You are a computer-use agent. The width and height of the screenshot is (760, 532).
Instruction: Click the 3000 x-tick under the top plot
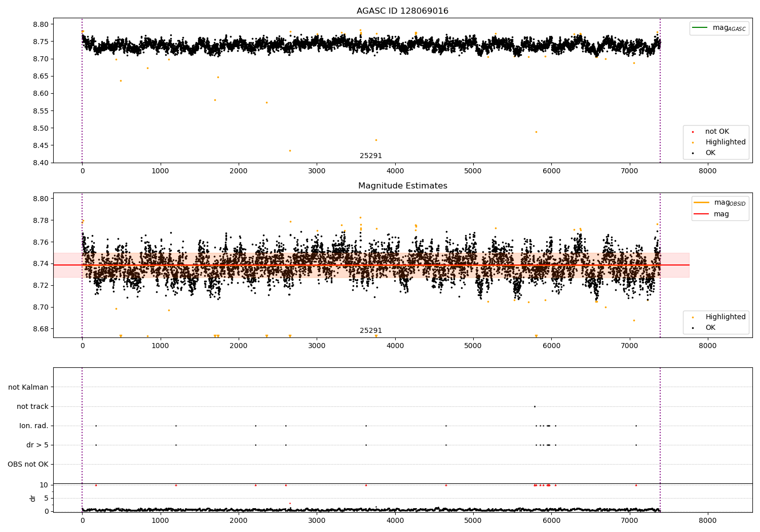point(317,171)
